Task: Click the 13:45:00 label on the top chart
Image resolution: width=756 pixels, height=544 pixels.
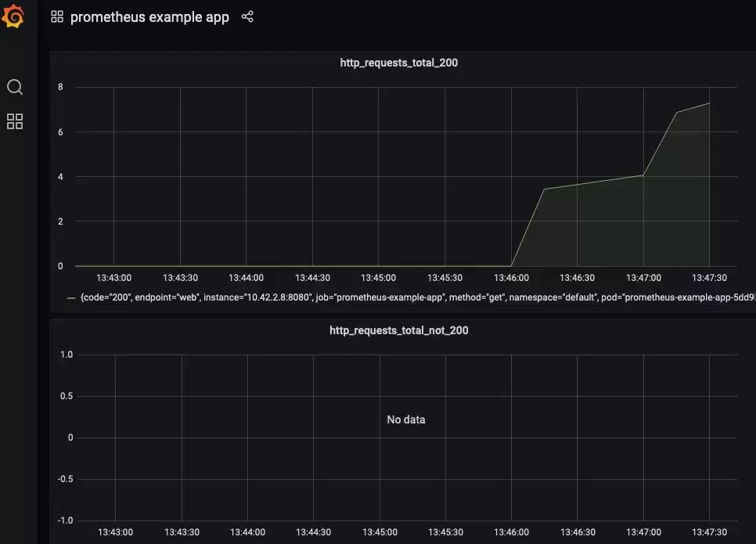Action: point(379,278)
